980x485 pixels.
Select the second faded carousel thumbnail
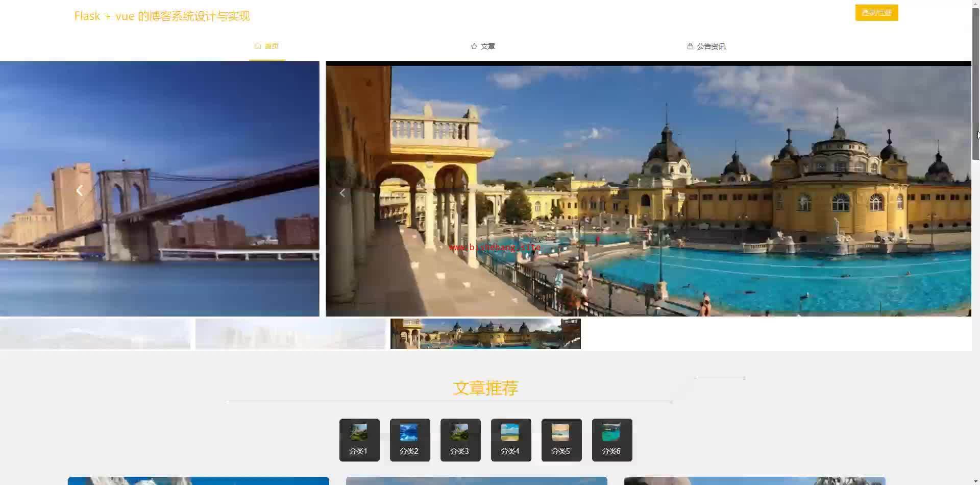(290, 334)
